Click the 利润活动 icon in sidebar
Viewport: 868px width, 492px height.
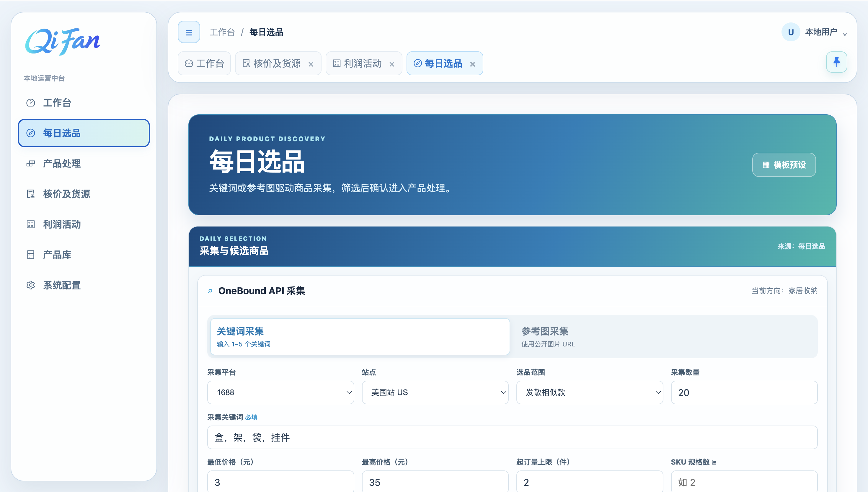coord(31,224)
